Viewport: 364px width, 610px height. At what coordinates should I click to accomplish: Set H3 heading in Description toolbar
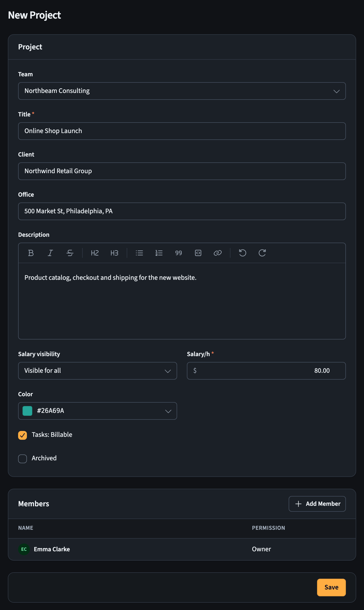114,253
